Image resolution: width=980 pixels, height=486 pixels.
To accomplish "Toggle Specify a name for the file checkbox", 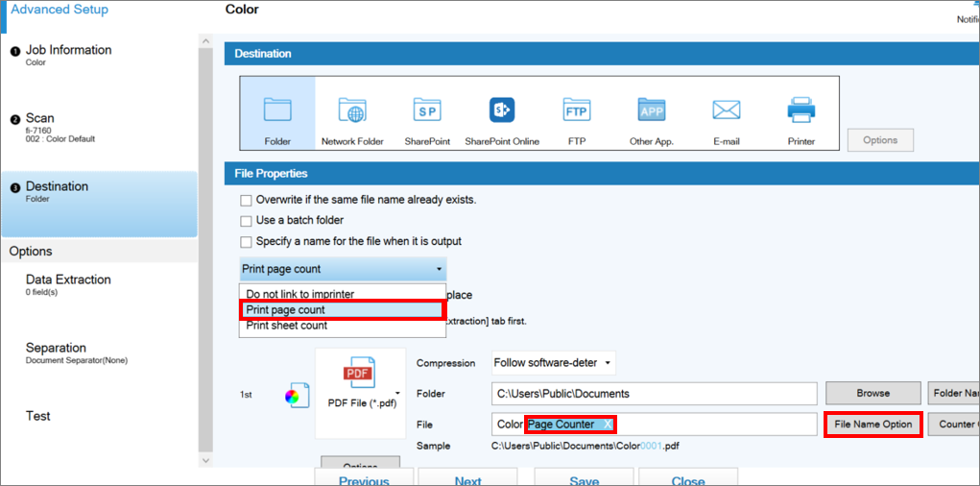I will 247,242.
